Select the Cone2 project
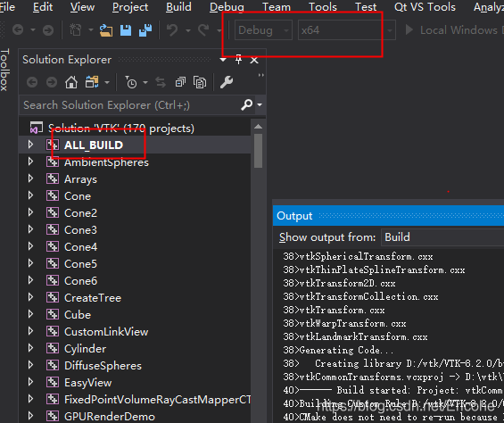The width and height of the screenshot is (504, 423). coord(80,213)
